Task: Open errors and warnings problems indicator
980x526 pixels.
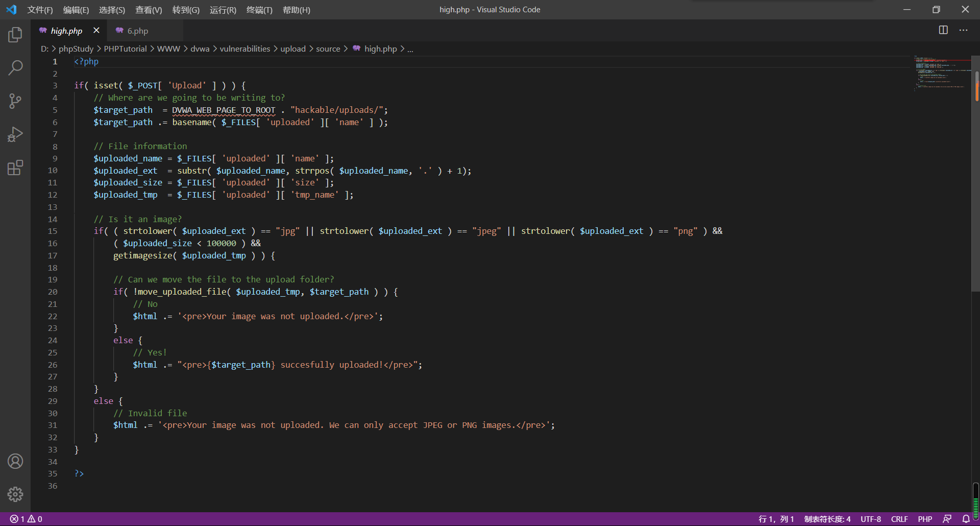Action: point(26,519)
